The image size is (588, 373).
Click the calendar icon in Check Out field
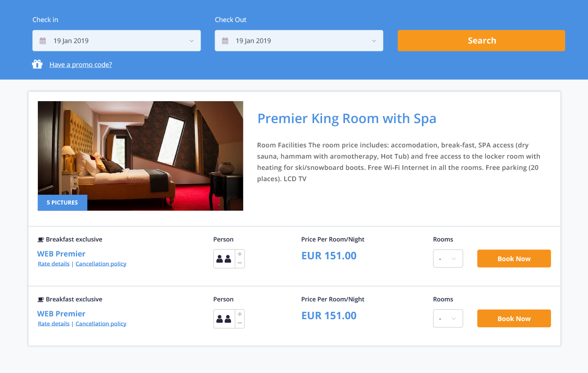tap(225, 41)
